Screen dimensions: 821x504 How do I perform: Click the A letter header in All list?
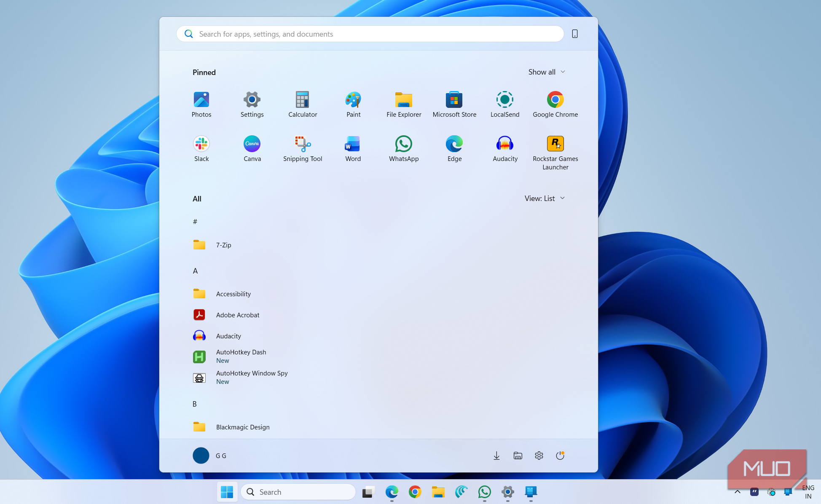pos(195,271)
